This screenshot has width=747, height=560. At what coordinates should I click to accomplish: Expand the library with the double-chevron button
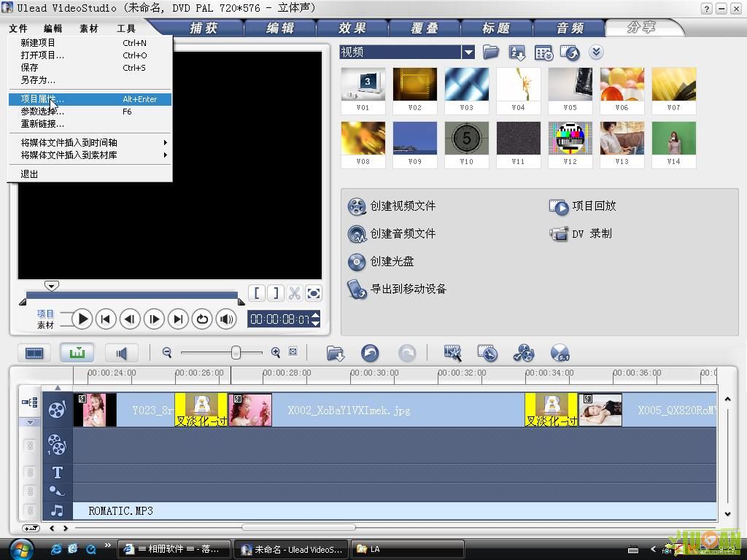(596, 52)
